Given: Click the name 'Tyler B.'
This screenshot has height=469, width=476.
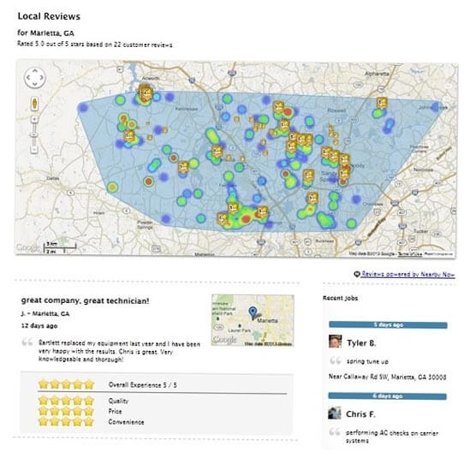Looking at the screenshot, I should (361, 343).
